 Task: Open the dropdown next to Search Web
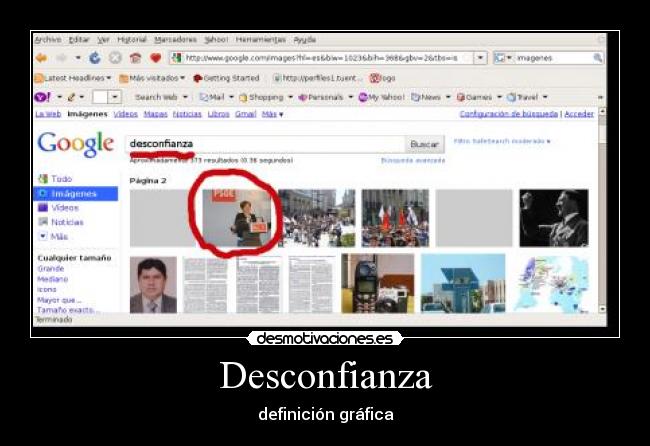(x=185, y=97)
